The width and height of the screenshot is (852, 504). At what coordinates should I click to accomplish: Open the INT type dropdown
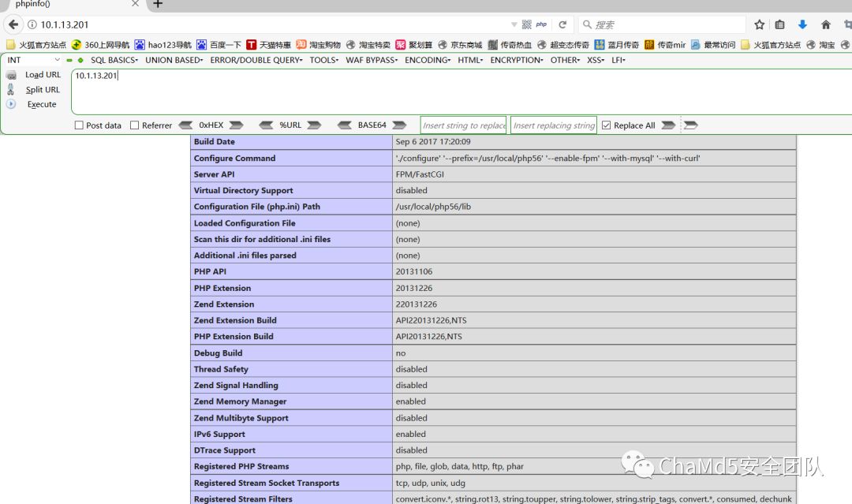(x=33, y=60)
